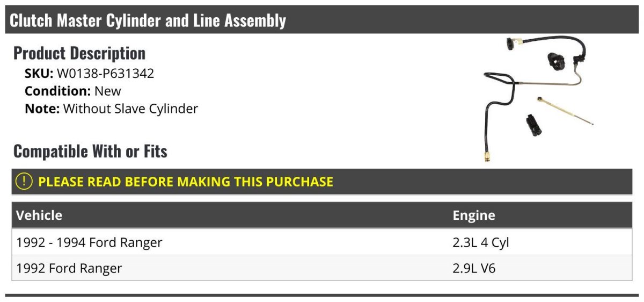The height and width of the screenshot is (302, 644).
Task: Click the Product Description heading
Action: [x=79, y=53]
